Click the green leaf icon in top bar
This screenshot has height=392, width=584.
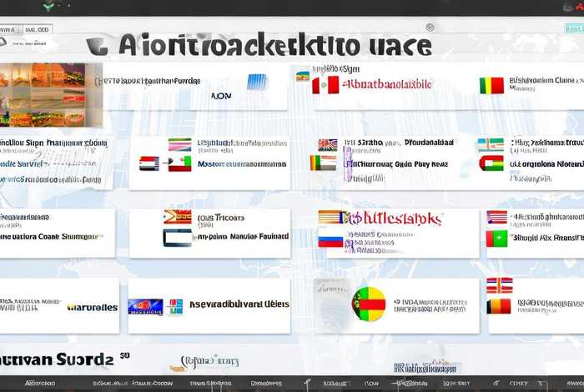48,7
